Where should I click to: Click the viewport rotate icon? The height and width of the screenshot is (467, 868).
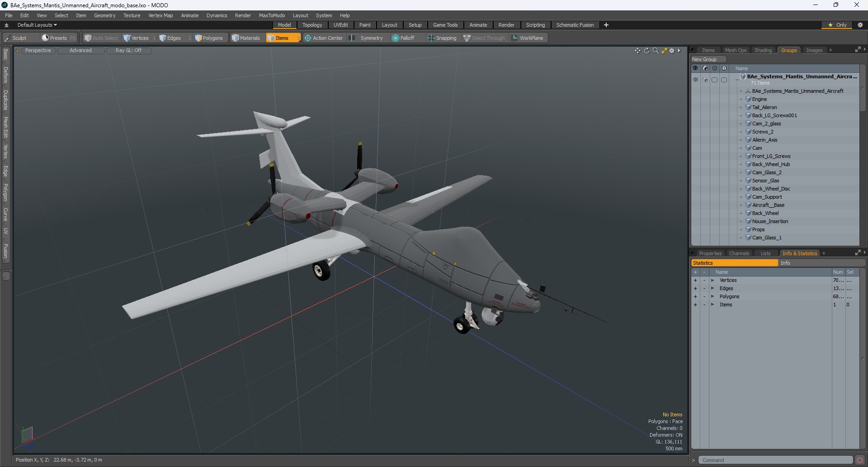click(646, 51)
